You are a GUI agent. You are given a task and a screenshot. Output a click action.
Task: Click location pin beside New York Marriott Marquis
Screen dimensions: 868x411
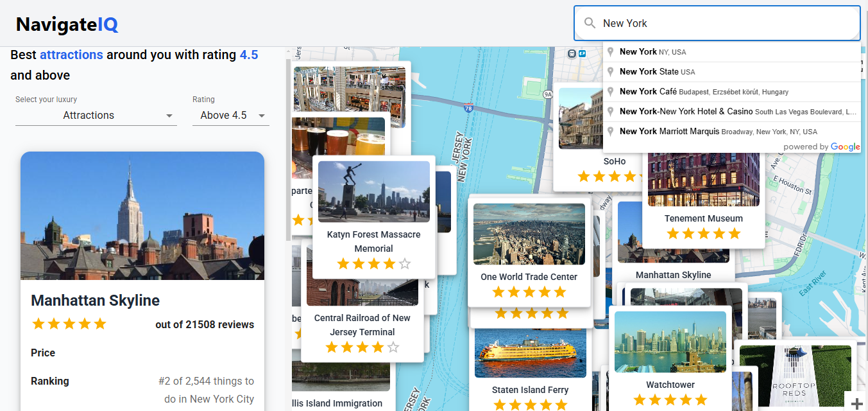611,132
